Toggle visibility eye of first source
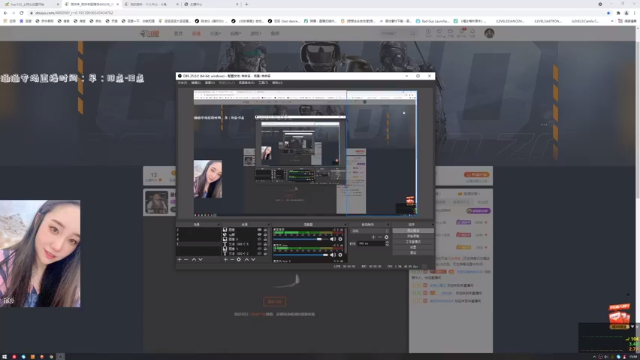Viewport: 640px width, 360px height. pos(259,230)
